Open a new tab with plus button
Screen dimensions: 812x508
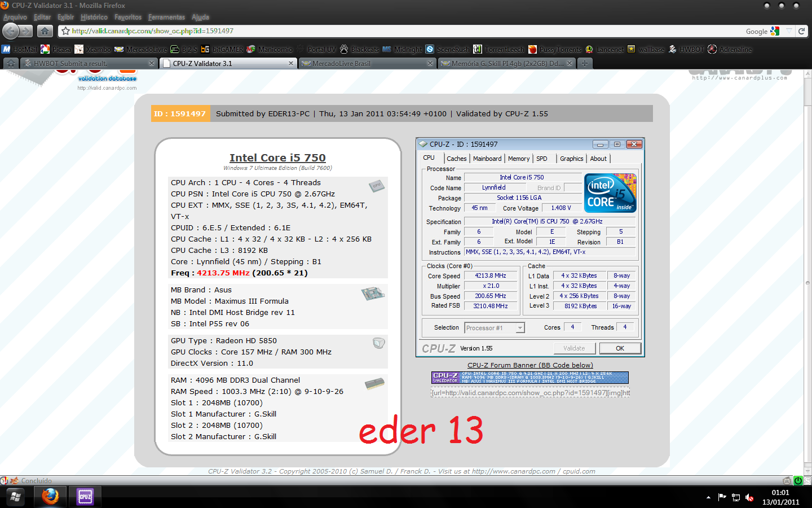point(585,63)
